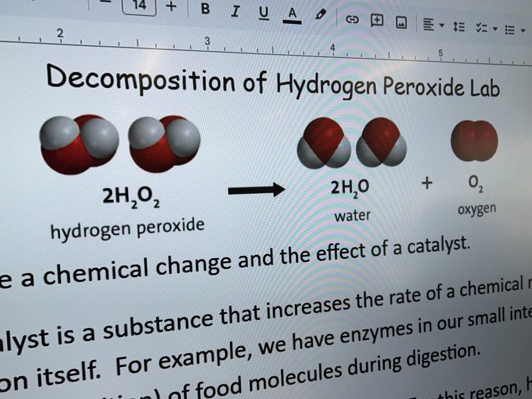The width and height of the screenshot is (532, 399).
Task: Toggle italic formatting
Action: coord(235,11)
